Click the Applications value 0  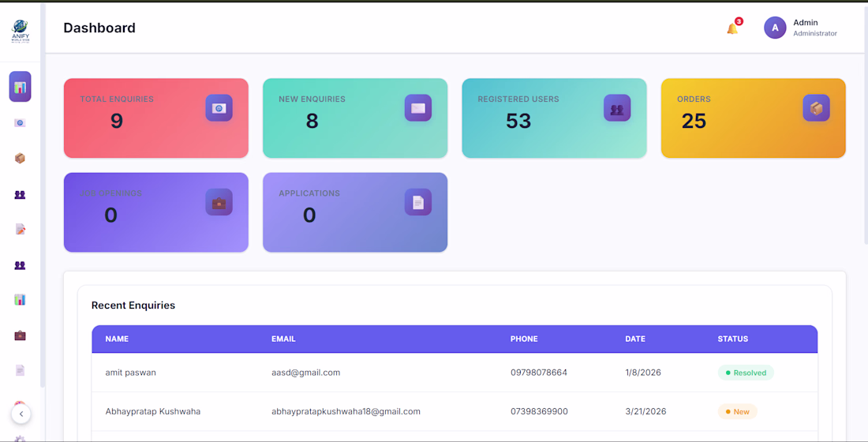309,215
